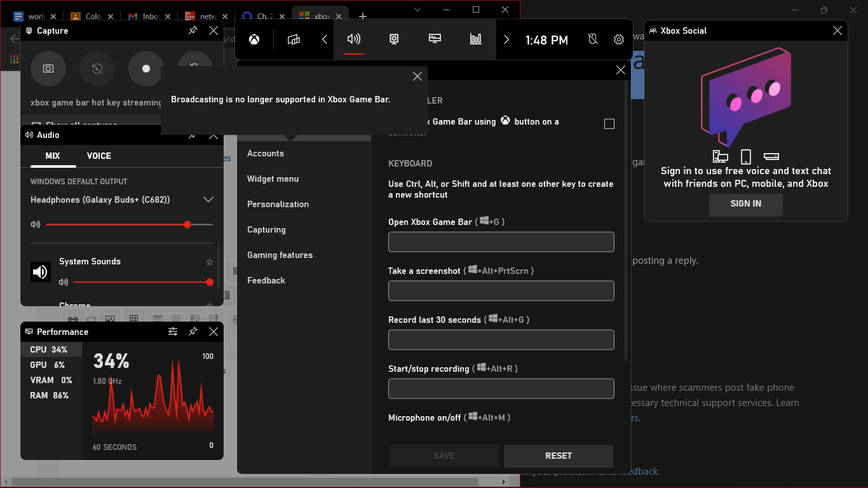This screenshot has width=868, height=488.
Task: Click the Open Xbox Game Bar shortcut field
Action: click(501, 241)
